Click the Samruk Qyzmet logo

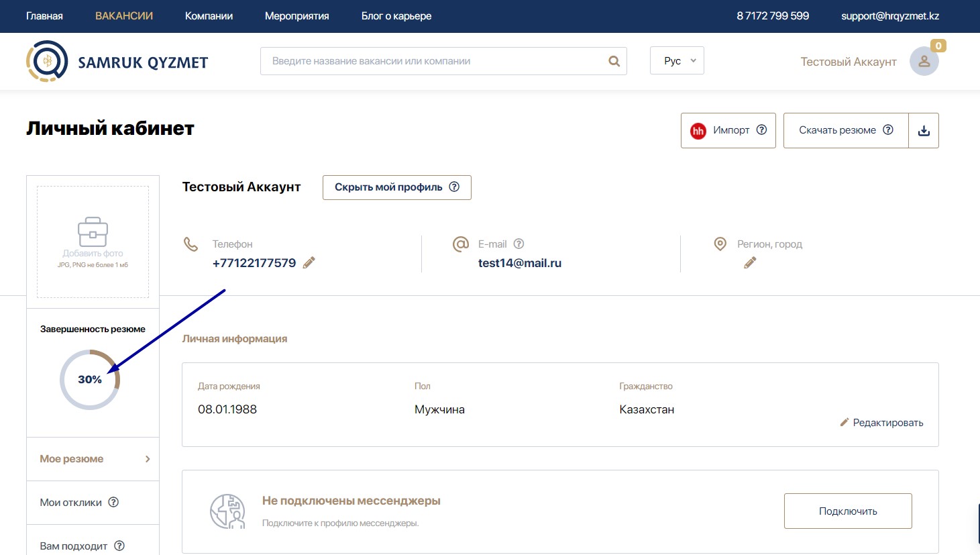click(x=117, y=61)
